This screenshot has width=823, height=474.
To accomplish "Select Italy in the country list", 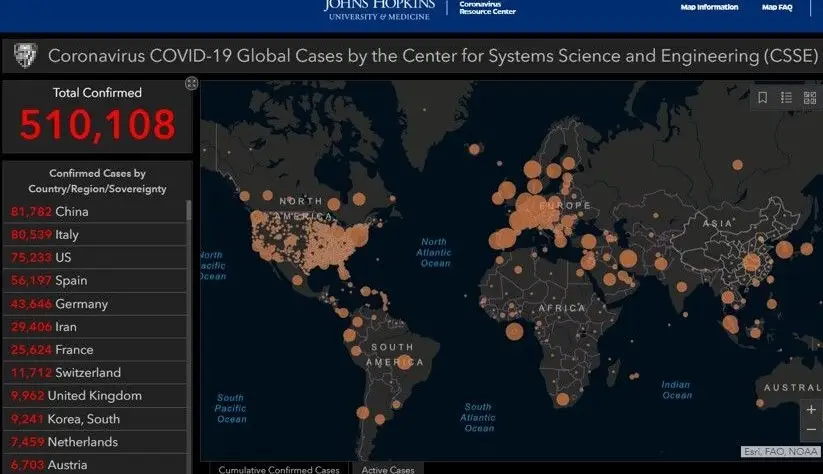I will [x=67, y=235].
